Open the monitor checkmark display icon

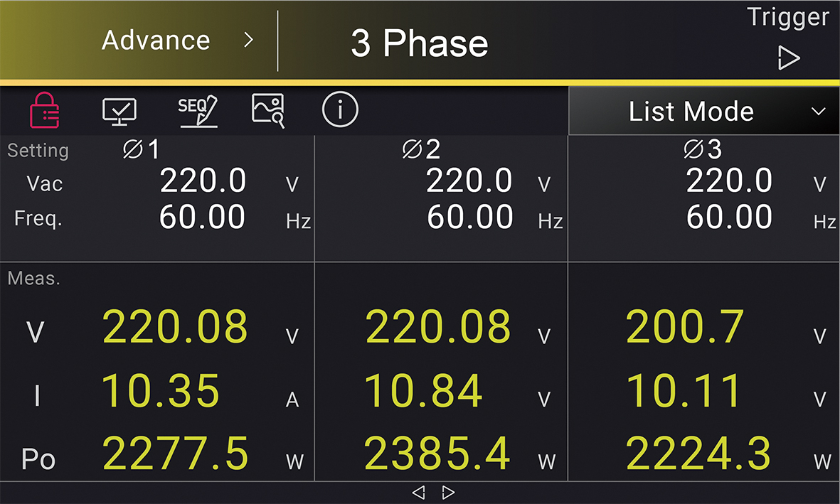tap(119, 112)
